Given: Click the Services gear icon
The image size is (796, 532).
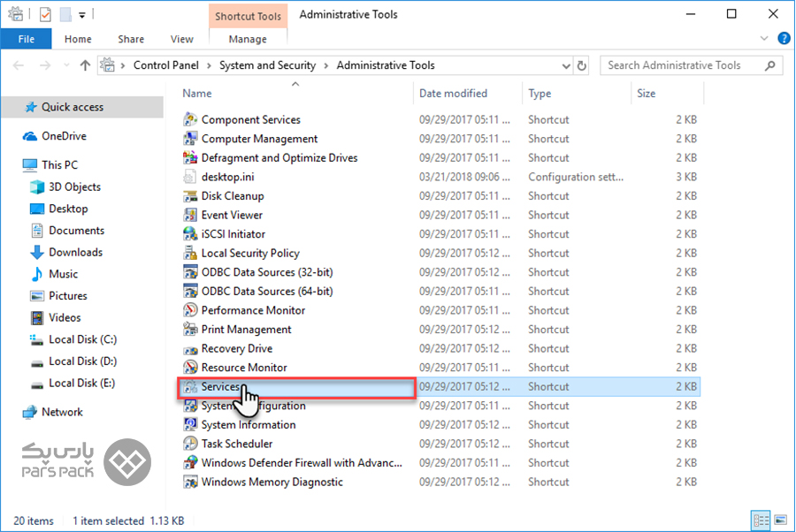Looking at the screenshot, I should pyautogui.click(x=190, y=386).
